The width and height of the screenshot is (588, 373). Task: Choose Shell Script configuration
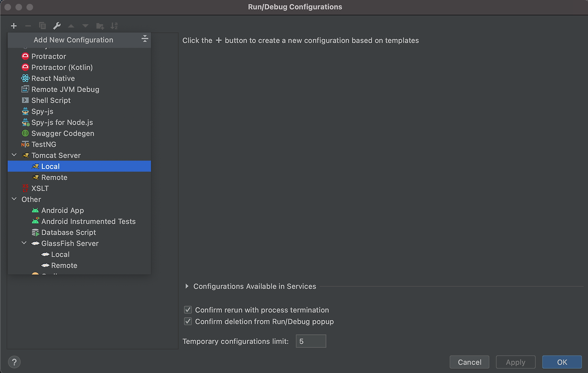(x=79, y=100)
